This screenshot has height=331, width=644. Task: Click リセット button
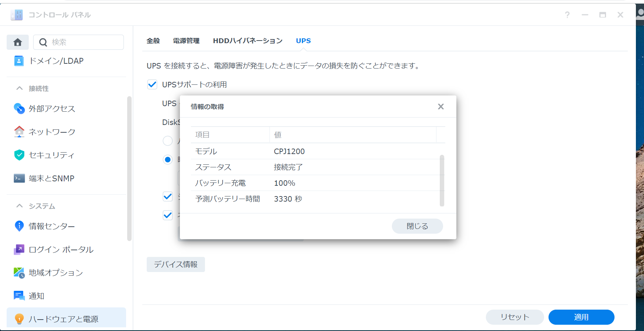tap(515, 317)
